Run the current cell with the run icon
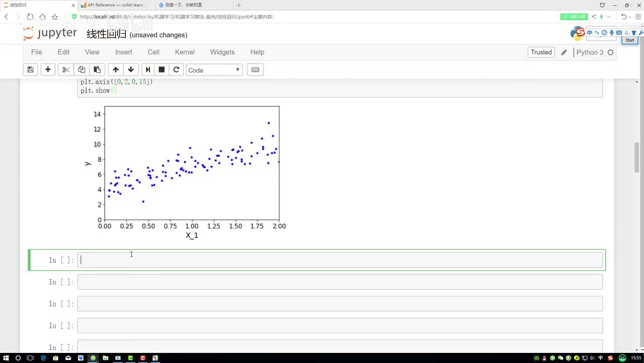 [147, 70]
